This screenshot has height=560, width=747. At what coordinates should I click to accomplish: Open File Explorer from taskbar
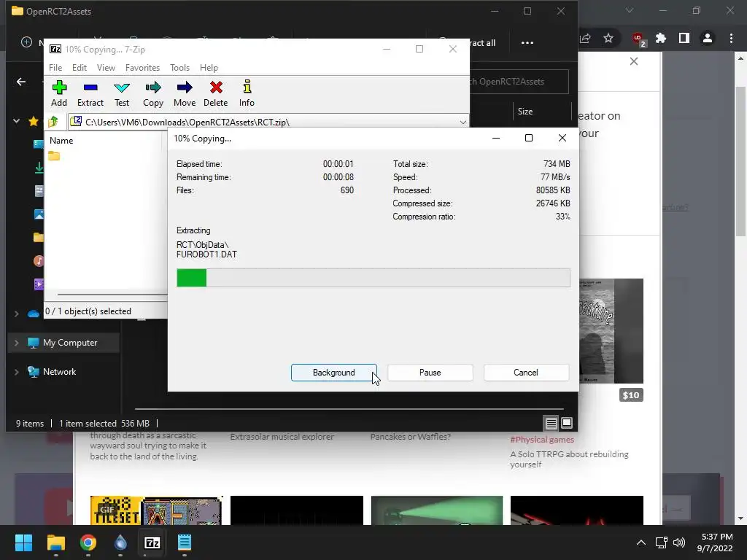tap(55, 542)
